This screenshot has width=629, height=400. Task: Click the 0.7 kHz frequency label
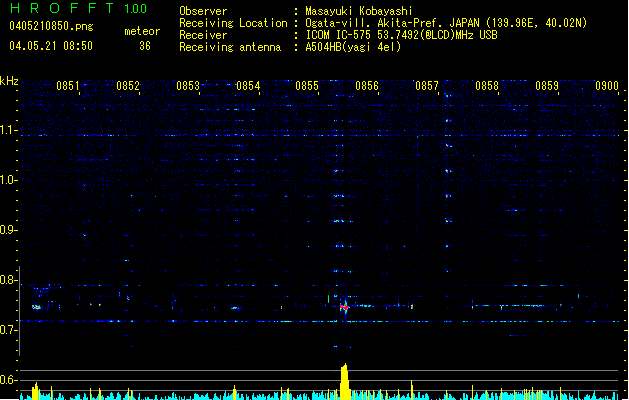click(8, 330)
